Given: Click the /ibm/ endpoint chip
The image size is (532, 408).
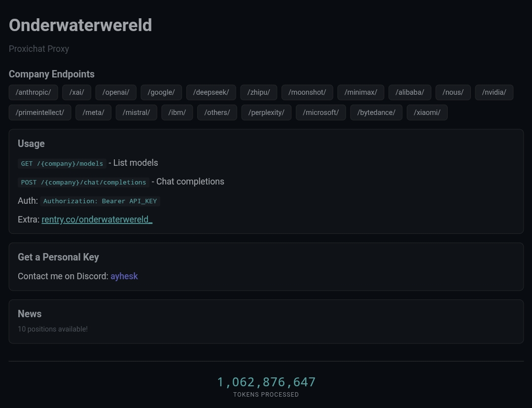Looking at the screenshot, I should [177, 112].
